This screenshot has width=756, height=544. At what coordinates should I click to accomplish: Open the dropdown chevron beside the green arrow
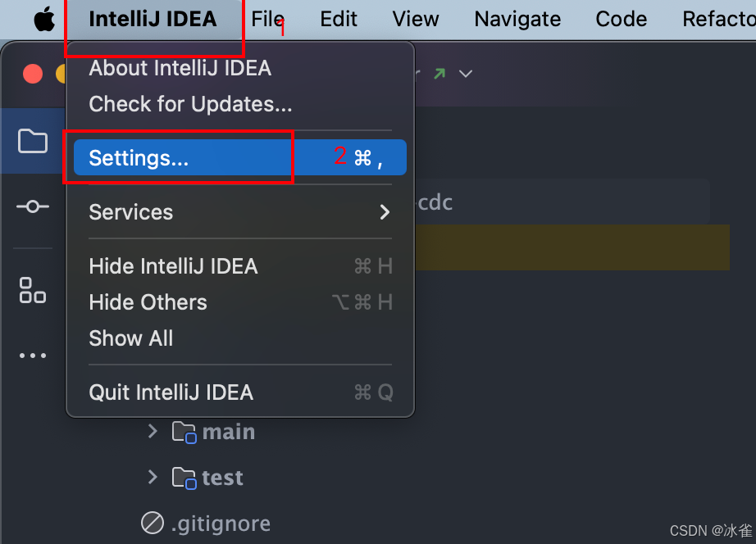[466, 74]
